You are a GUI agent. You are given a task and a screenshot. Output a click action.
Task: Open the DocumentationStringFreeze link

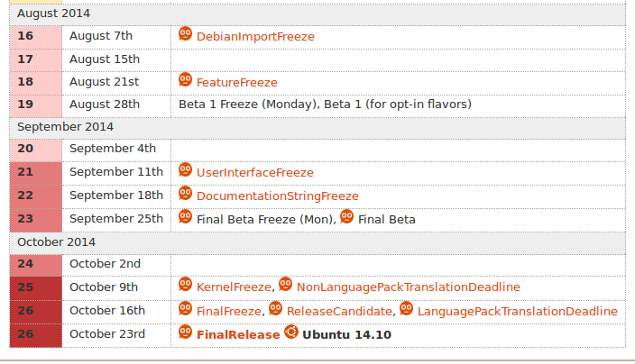277,196
